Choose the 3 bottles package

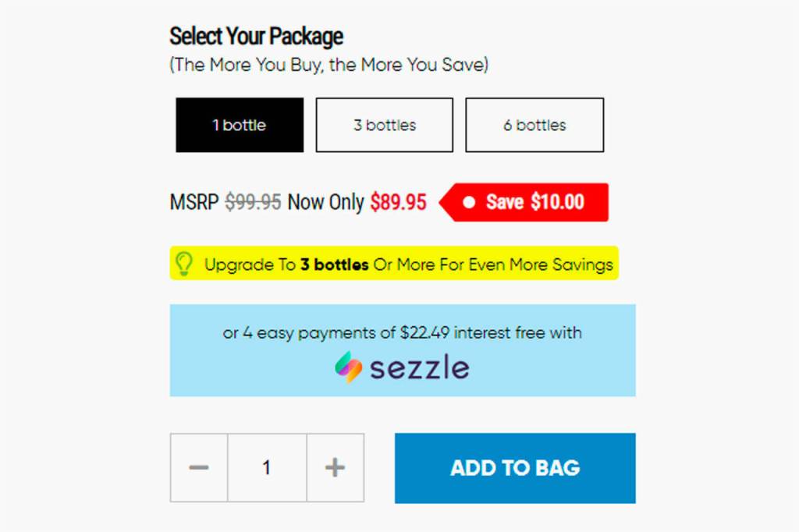pos(384,125)
